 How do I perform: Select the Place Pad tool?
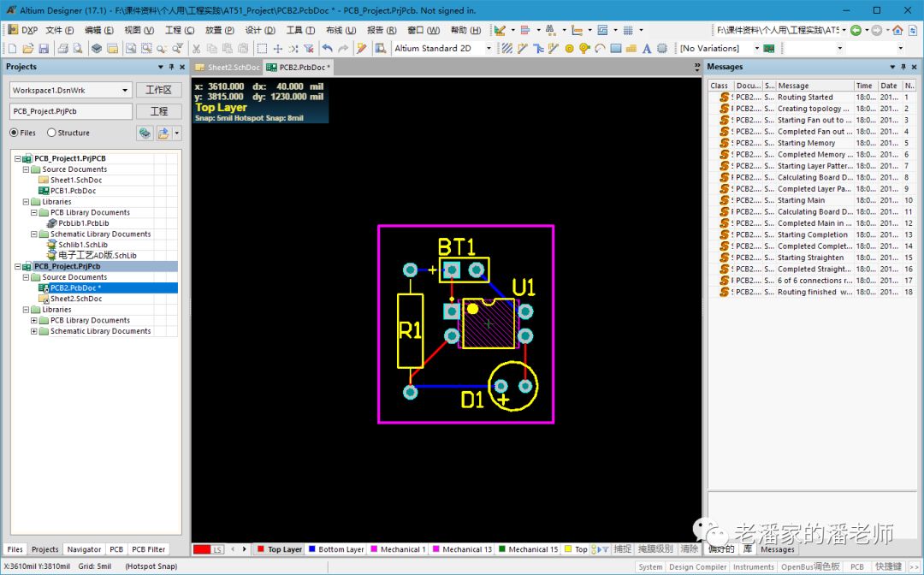(570, 49)
